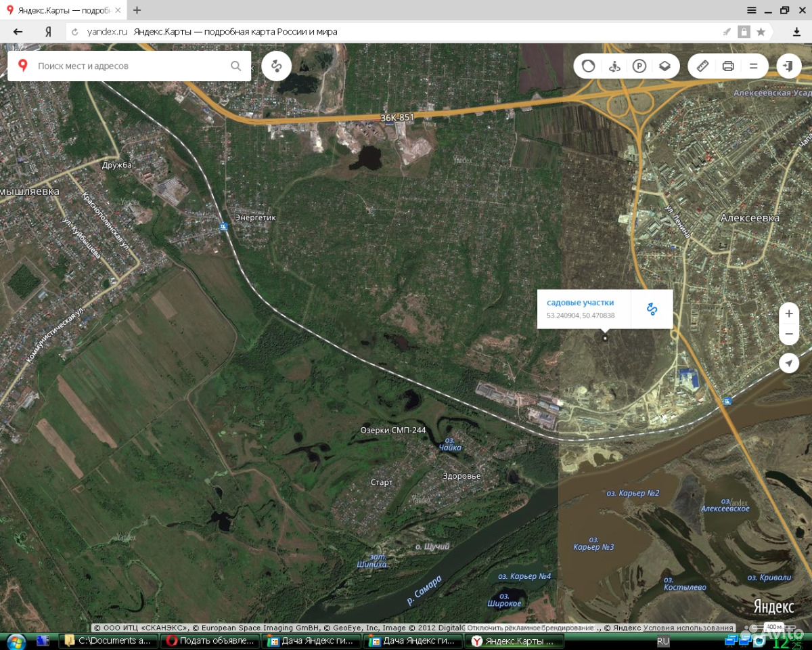Click the оз. Костылево lake label

pos(685,584)
